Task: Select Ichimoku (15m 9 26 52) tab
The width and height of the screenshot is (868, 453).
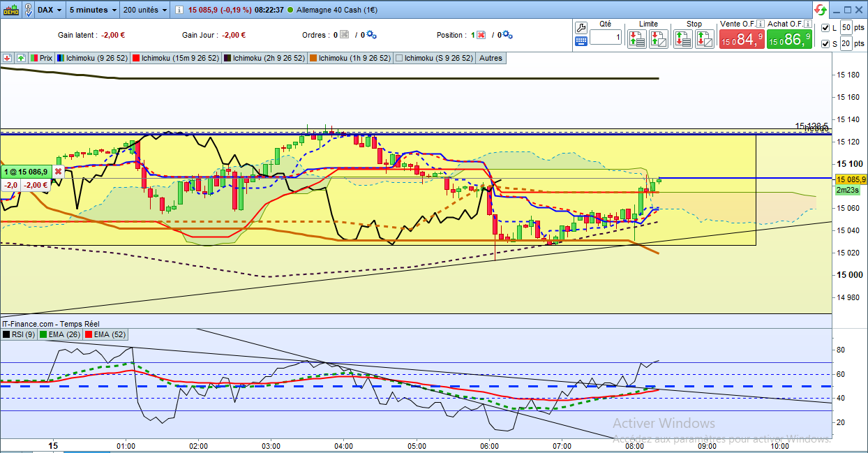Action: coord(176,58)
